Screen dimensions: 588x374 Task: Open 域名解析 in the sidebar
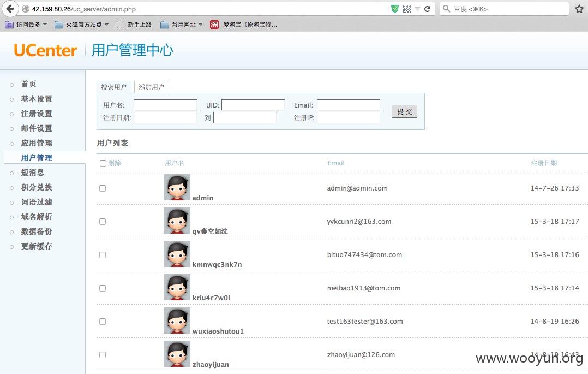(37, 217)
